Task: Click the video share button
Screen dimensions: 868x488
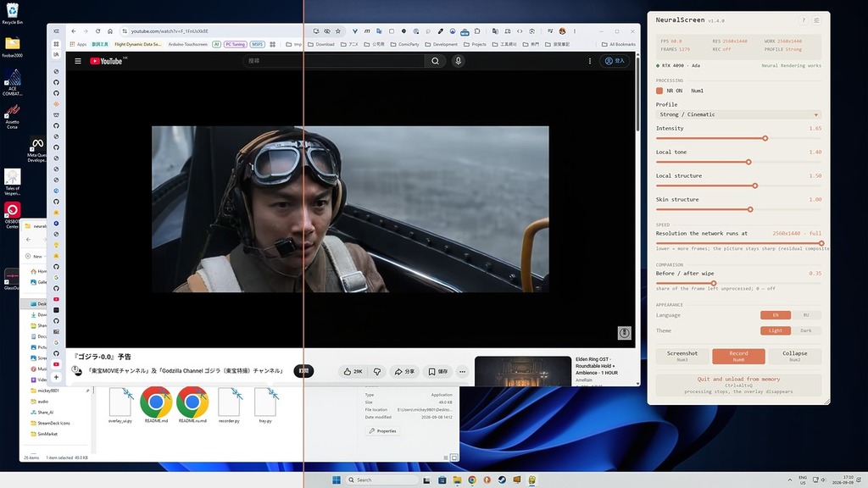Action: (404, 371)
